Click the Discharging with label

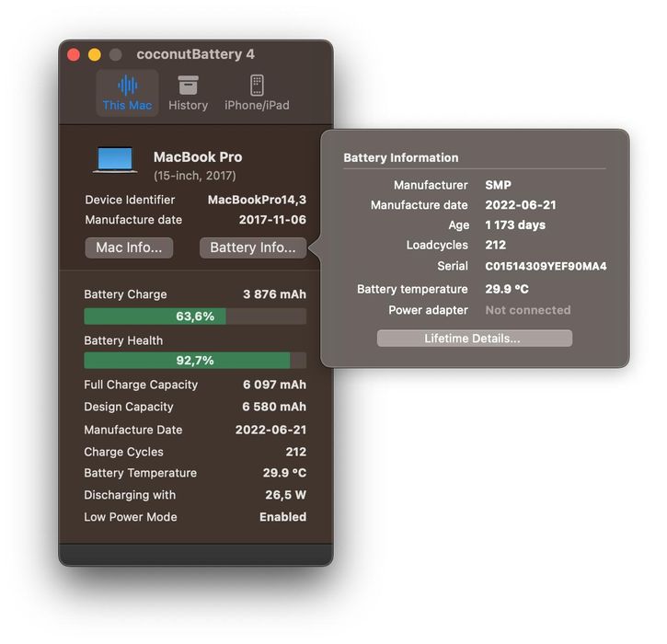[x=130, y=495]
